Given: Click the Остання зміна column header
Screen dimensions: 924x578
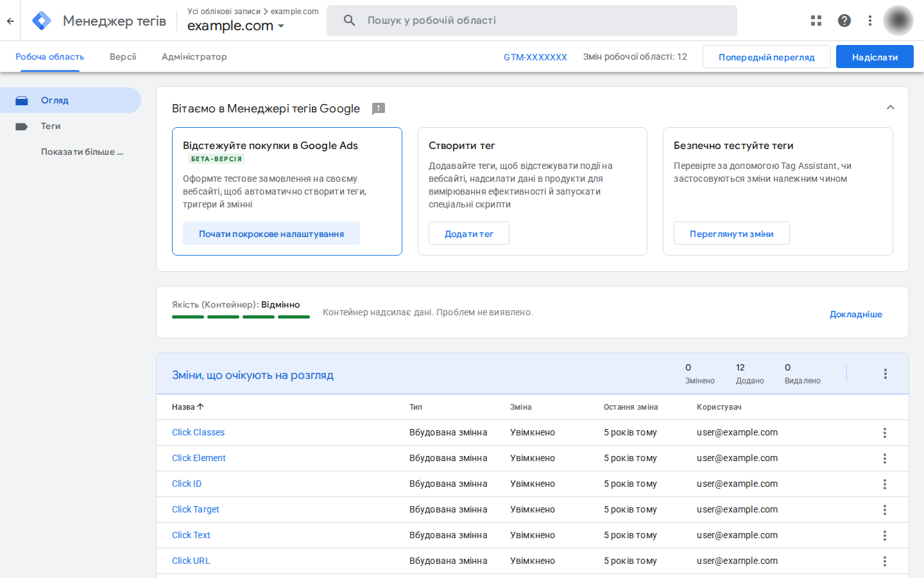Looking at the screenshot, I should pos(631,407).
